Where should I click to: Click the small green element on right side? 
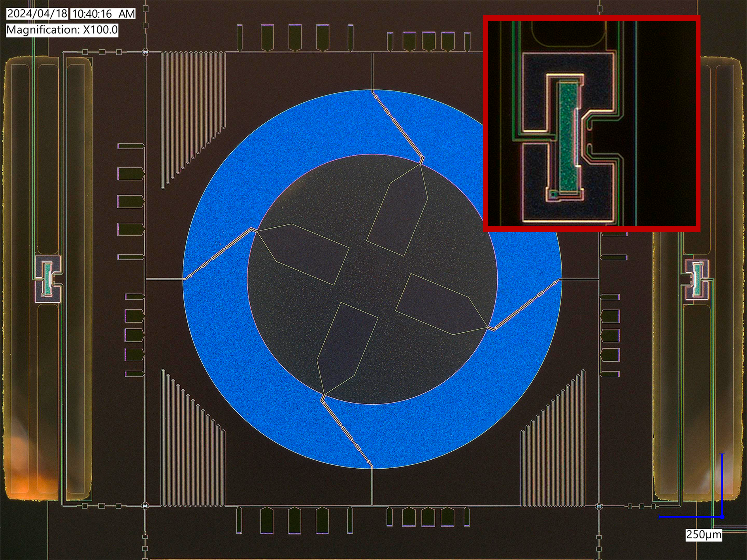697,280
